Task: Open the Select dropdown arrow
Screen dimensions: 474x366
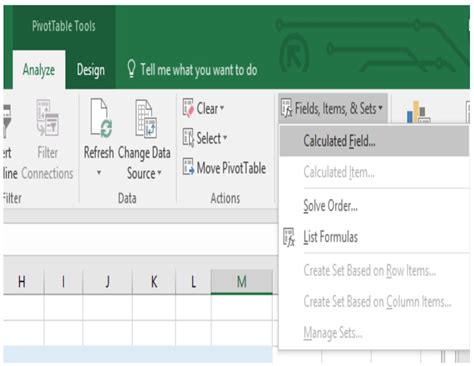Action: click(225, 137)
